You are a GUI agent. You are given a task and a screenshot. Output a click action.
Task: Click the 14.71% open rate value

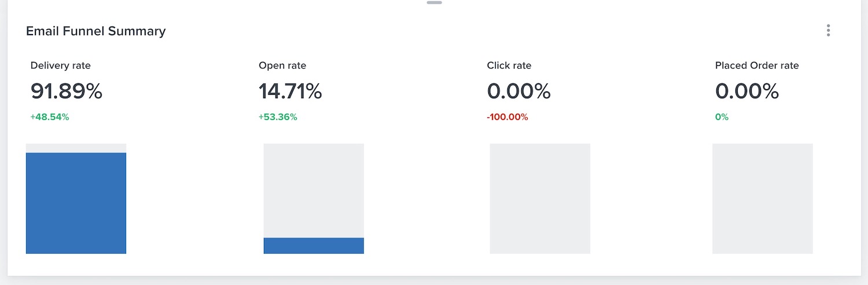tap(290, 91)
